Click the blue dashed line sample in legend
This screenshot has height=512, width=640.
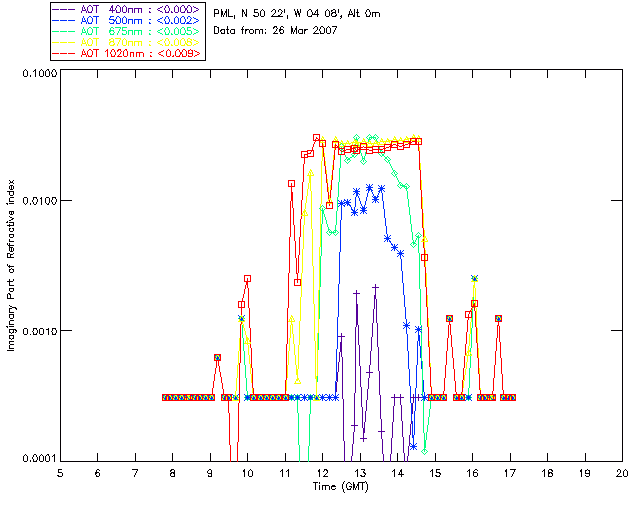coord(64,21)
